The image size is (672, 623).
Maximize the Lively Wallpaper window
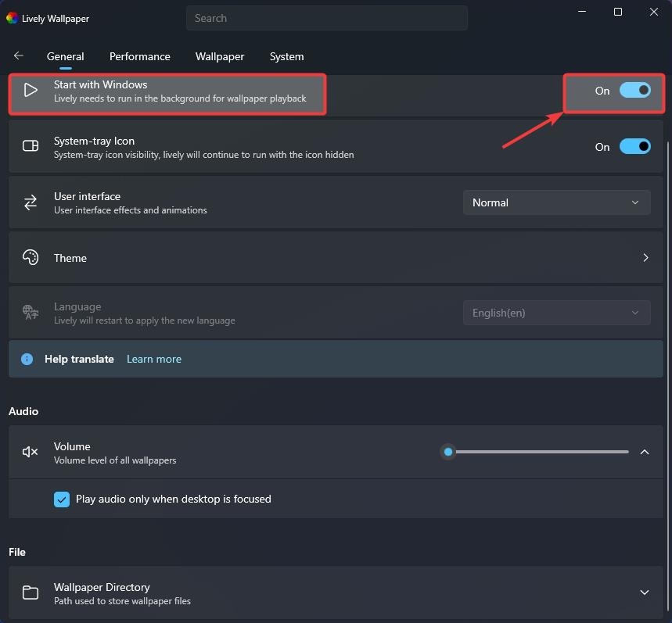[618, 12]
